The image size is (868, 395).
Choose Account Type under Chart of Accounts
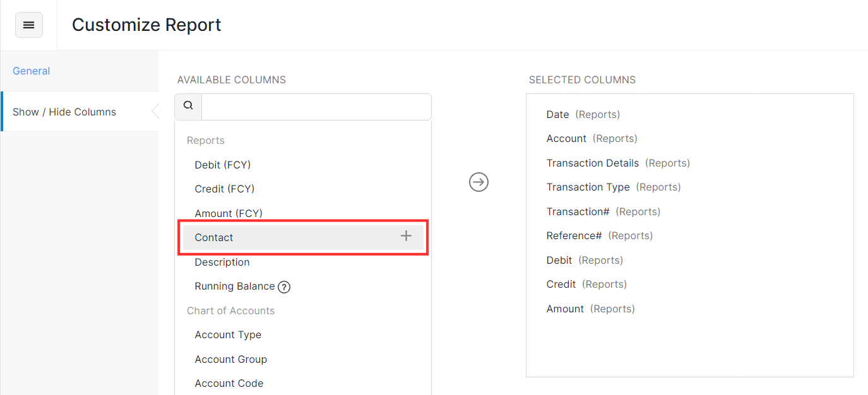tap(228, 334)
